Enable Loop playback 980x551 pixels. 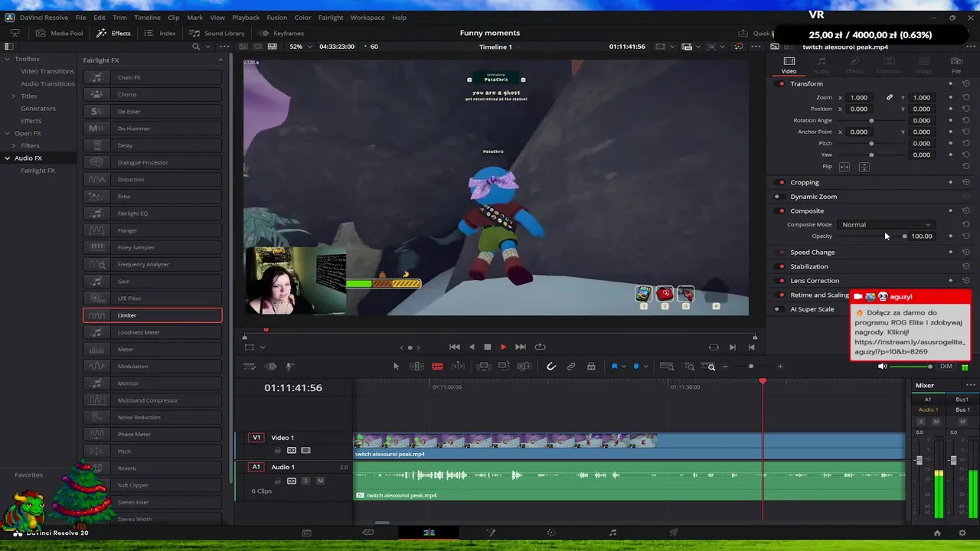tap(540, 347)
